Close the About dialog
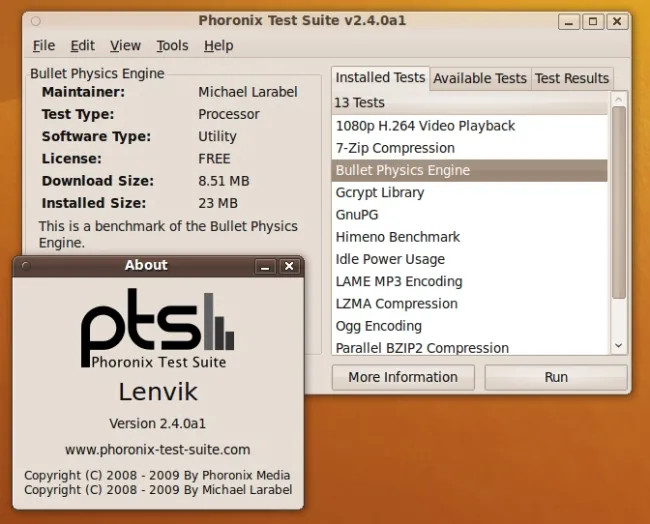 click(289, 266)
